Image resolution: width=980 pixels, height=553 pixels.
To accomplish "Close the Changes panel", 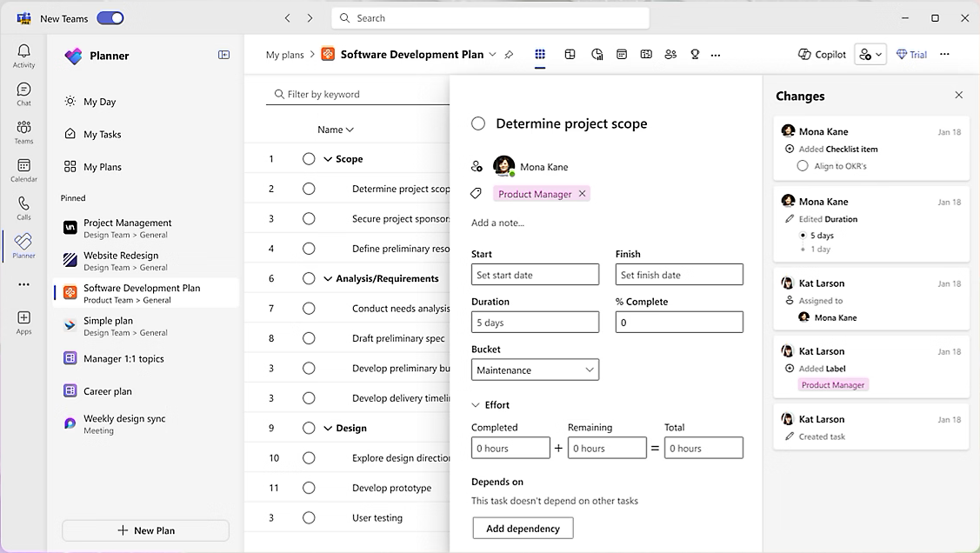I will click(959, 95).
